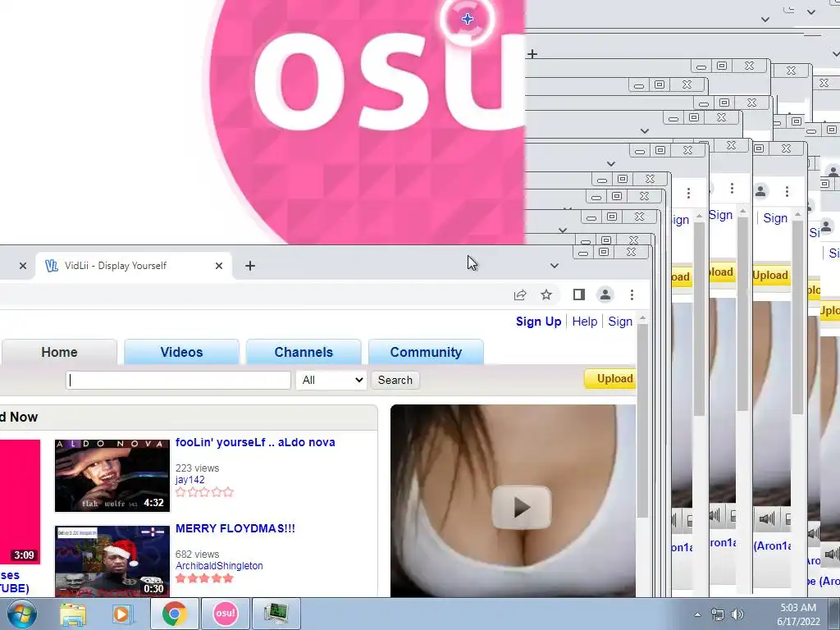This screenshot has height=630, width=840.
Task: Open the tab search chevron in front Chrome window
Action: tap(555, 266)
